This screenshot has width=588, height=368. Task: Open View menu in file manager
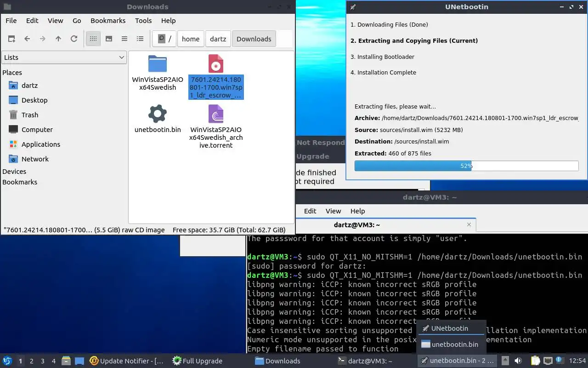pyautogui.click(x=56, y=21)
